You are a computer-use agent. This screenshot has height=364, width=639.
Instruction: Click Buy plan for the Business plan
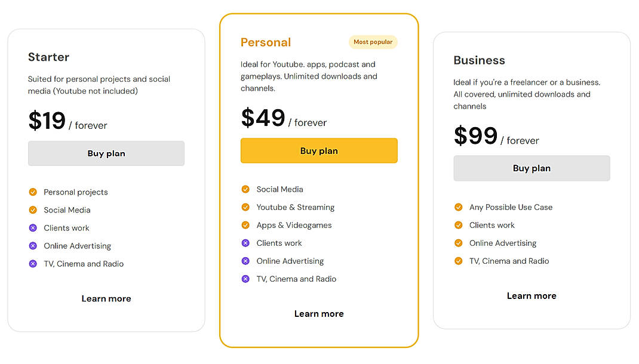pos(532,168)
